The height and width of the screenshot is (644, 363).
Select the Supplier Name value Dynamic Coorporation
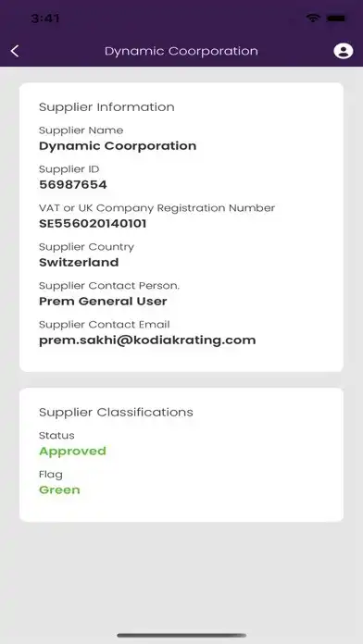118,146
